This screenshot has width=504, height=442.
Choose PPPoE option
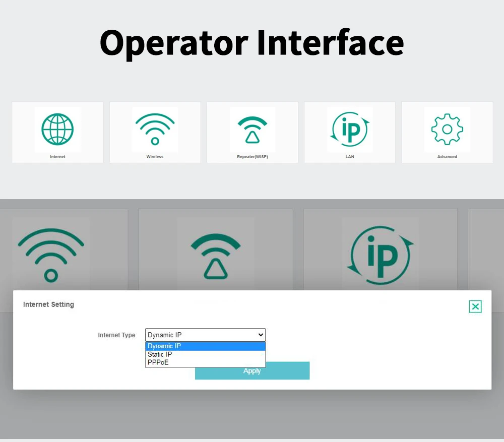206,362
